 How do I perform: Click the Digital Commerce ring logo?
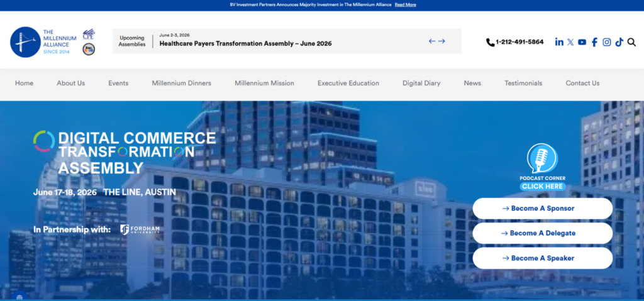44,141
